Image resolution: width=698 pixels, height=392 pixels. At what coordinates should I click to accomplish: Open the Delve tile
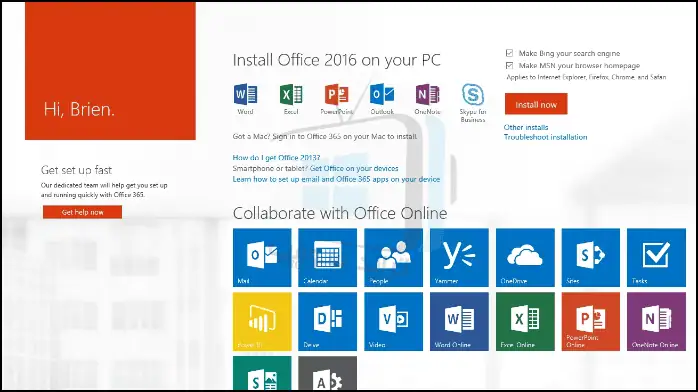[x=327, y=321]
